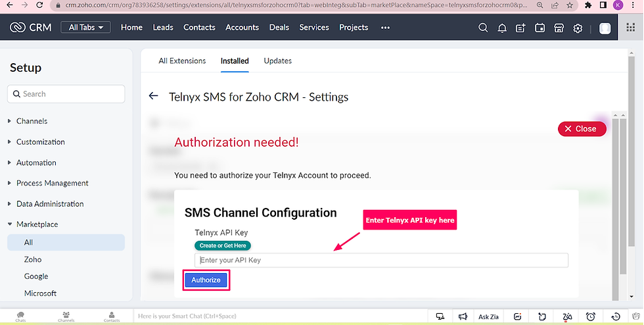Go to Projects module

(354, 27)
